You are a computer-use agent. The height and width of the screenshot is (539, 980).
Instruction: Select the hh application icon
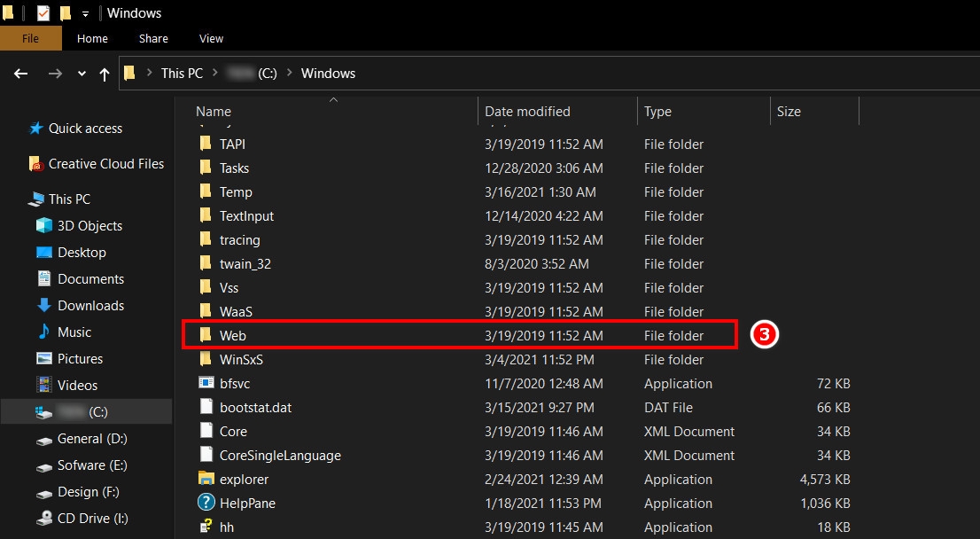tap(206, 527)
